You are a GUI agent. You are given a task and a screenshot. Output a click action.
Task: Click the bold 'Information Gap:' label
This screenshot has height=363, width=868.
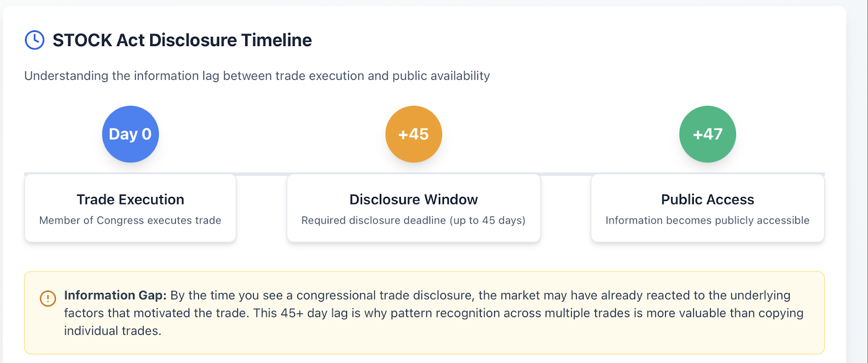[116, 295]
